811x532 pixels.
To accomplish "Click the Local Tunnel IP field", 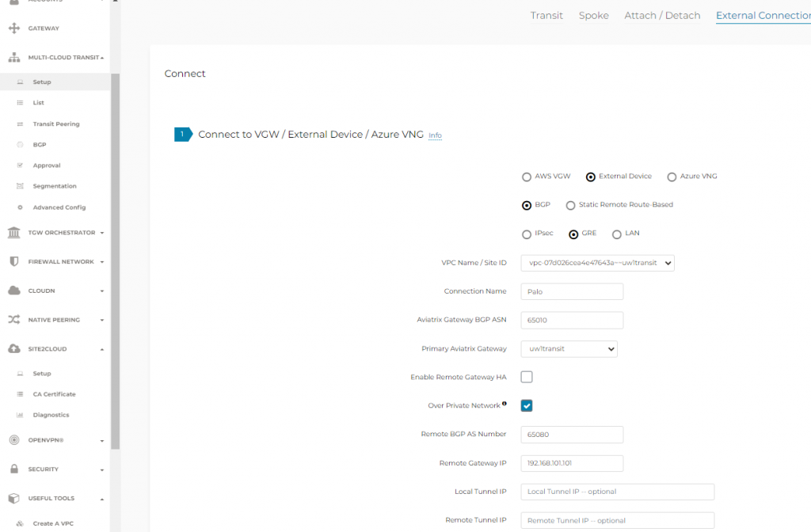I will click(x=618, y=492).
